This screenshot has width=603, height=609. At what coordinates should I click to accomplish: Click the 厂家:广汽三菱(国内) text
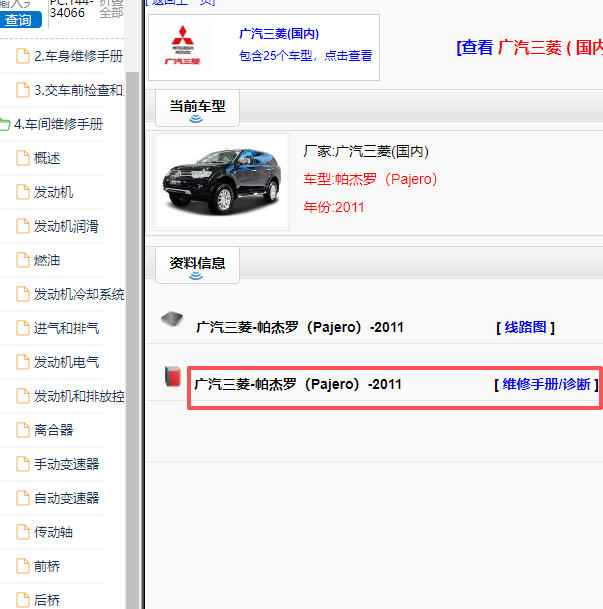(x=366, y=151)
